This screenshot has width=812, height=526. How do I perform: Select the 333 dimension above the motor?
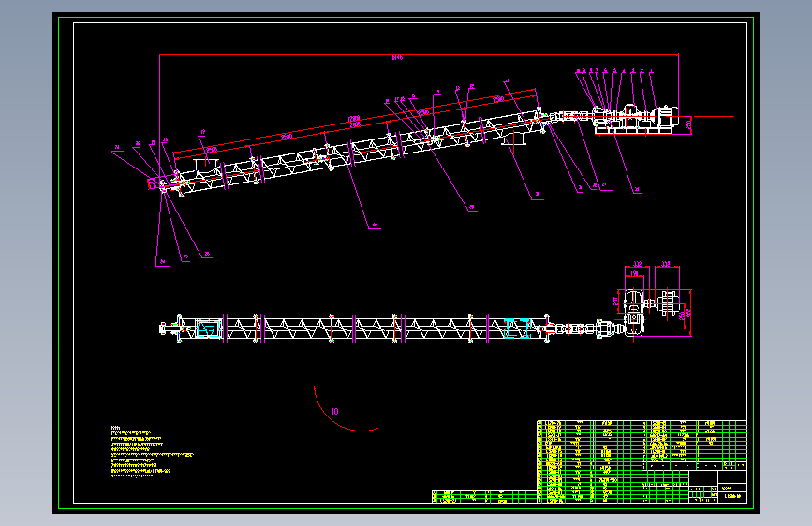[666, 264]
